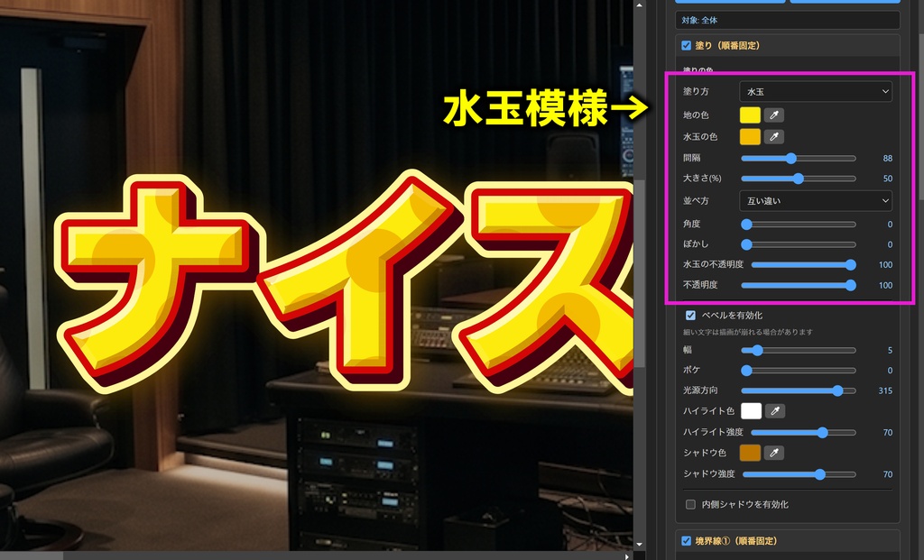The width and height of the screenshot is (924, 560).
Task: Click the 光源方向 value 315
Action: [885, 390]
